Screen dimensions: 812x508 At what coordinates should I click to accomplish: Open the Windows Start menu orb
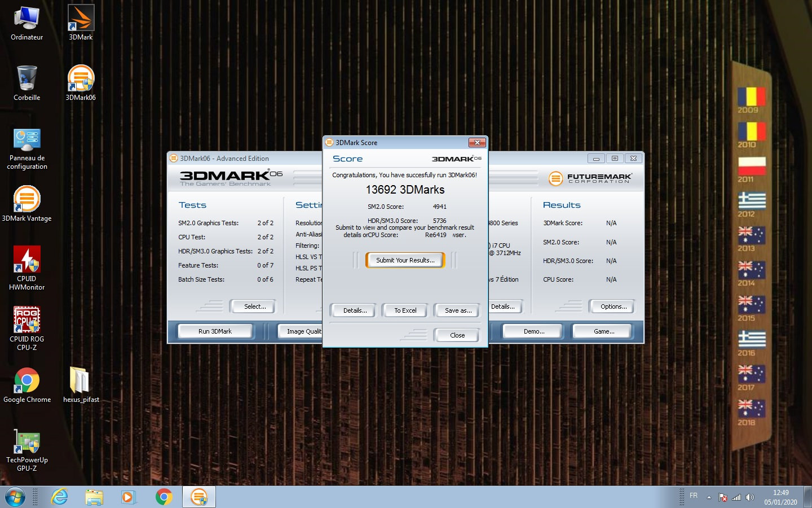pos(15,497)
